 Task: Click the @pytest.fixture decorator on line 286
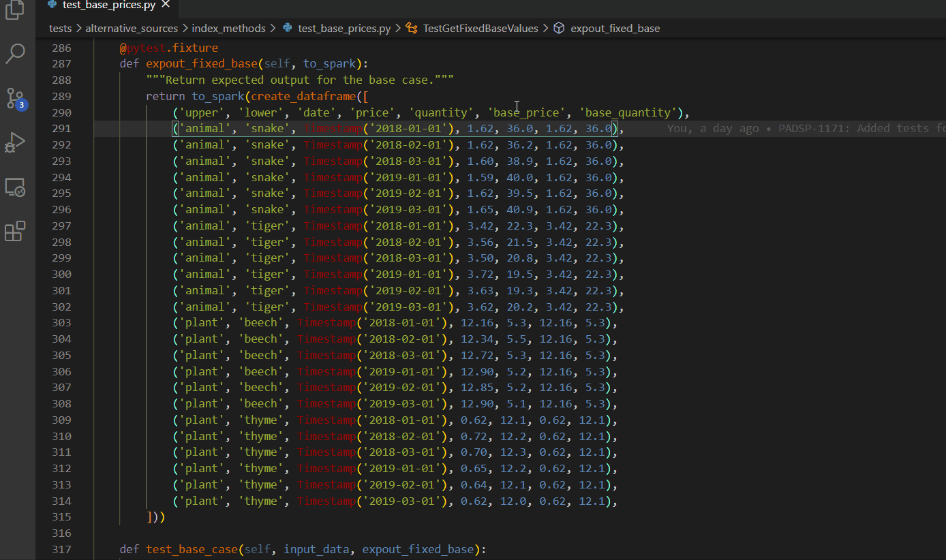[169, 48]
